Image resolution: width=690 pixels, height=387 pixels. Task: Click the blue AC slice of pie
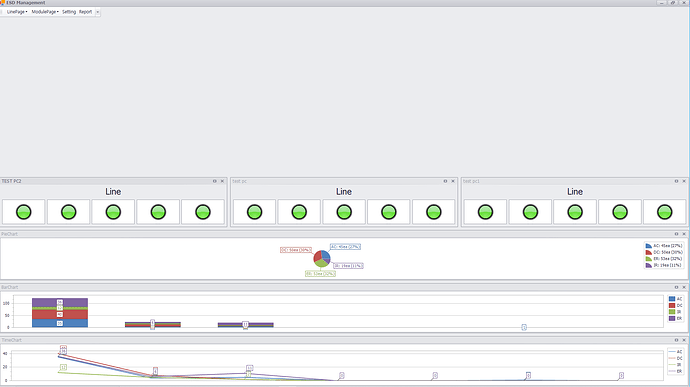(326, 255)
